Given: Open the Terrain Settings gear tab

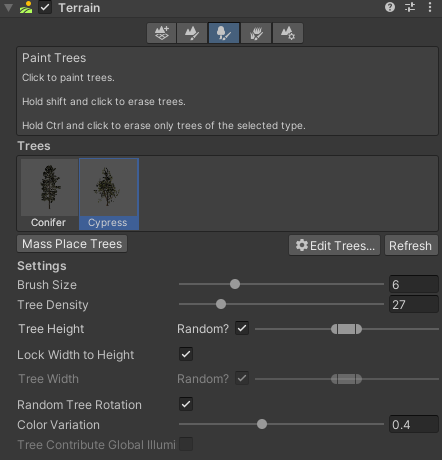Looking at the screenshot, I should (x=288, y=33).
